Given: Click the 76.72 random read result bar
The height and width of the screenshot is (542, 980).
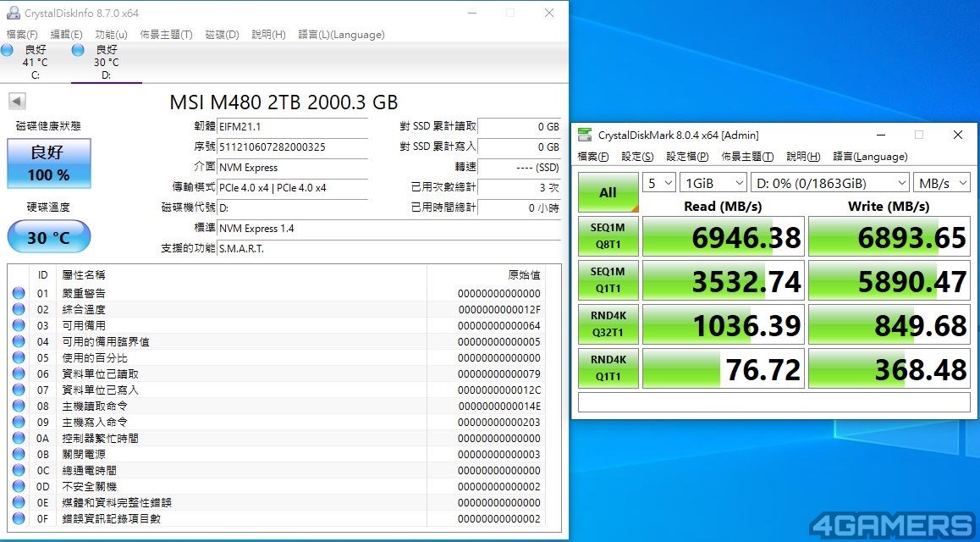Looking at the screenshot, I should [x=724, y=368].
